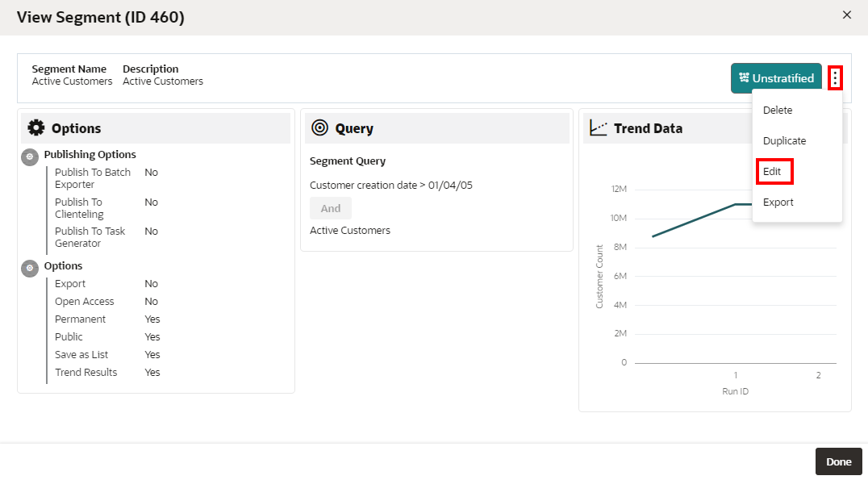Select Edit in the actions menu

click(x=772, y=172)
